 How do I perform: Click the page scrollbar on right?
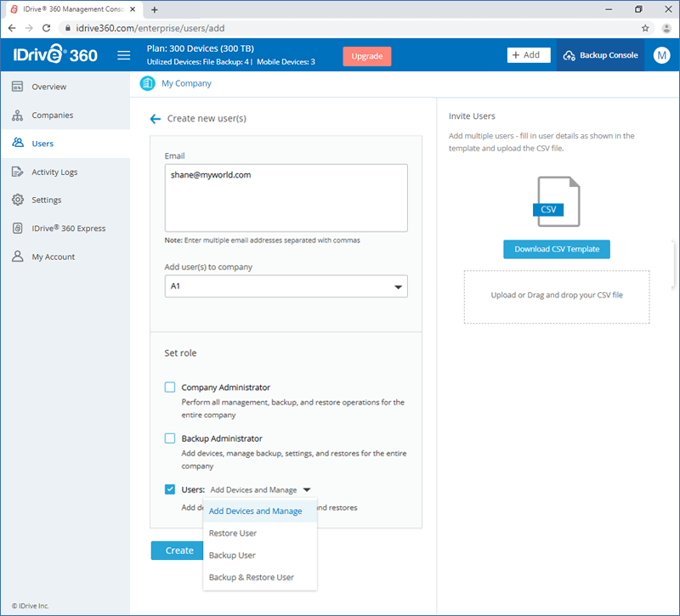673,264
